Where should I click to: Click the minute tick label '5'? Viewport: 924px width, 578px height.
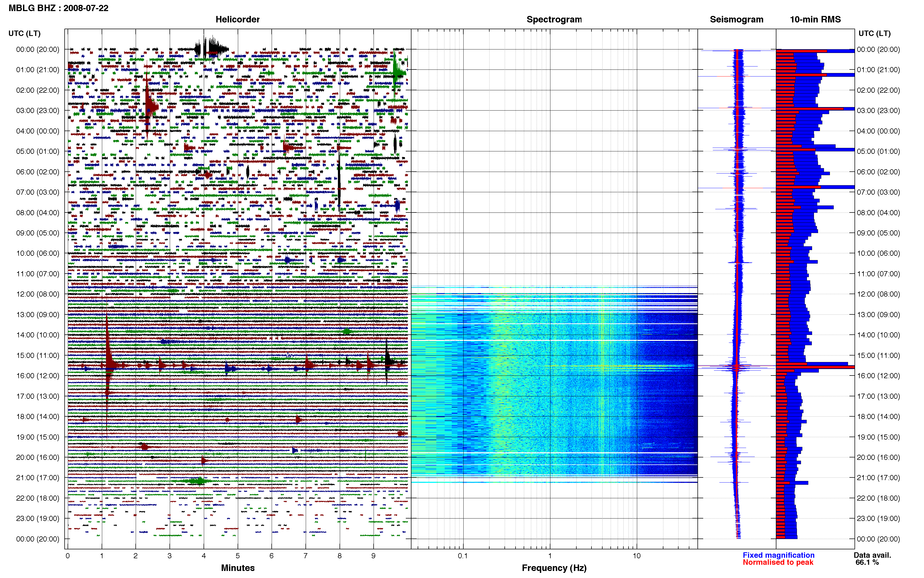pyautogui.click(x=238, y=556)
